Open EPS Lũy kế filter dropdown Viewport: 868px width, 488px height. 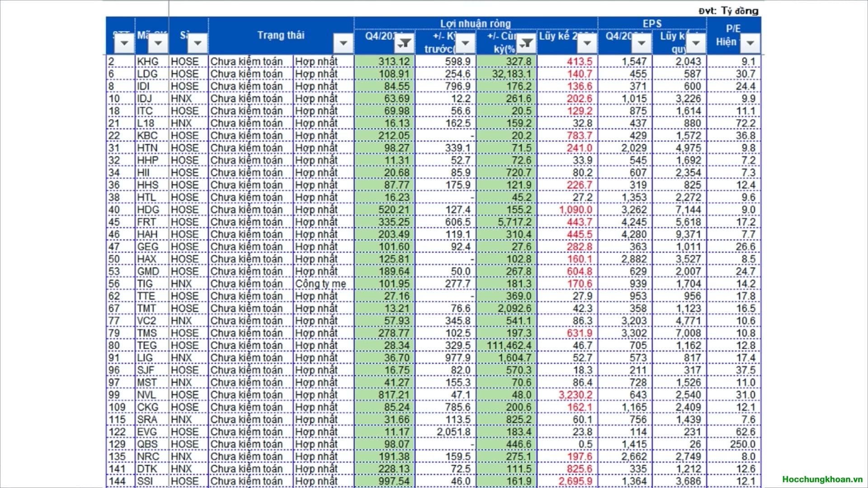pyautogui.click(x=696, y=44)
